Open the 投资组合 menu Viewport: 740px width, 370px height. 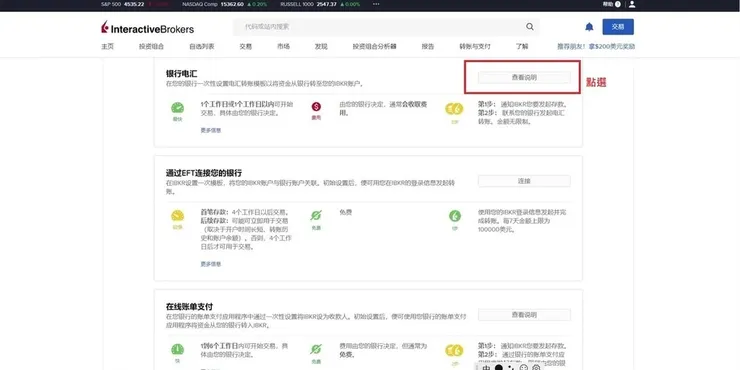(151, 47)
